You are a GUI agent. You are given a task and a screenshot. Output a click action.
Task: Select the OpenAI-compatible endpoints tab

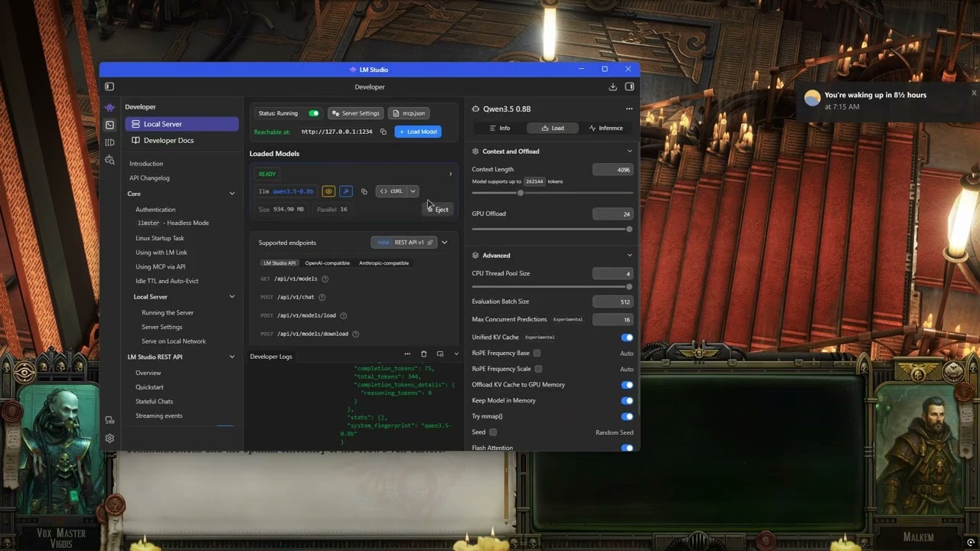click(327, 263)
